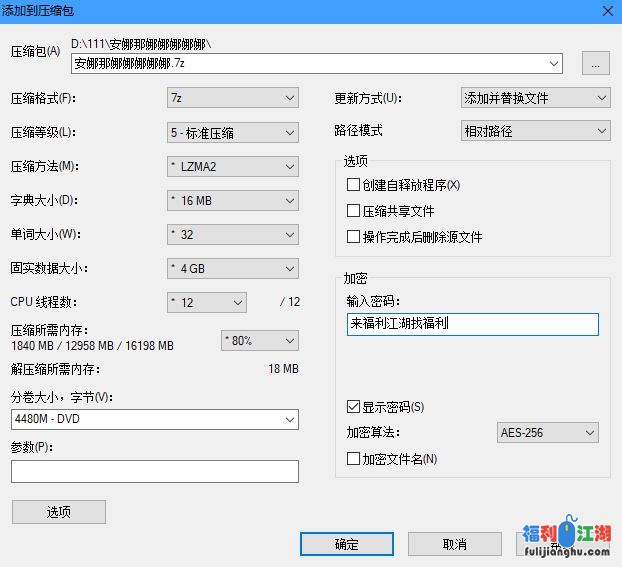Viewport: 622px width, 567px height.
Task: Click the browse "..." button for archive path
Action: pyautogui.click(x=595, y=63)
